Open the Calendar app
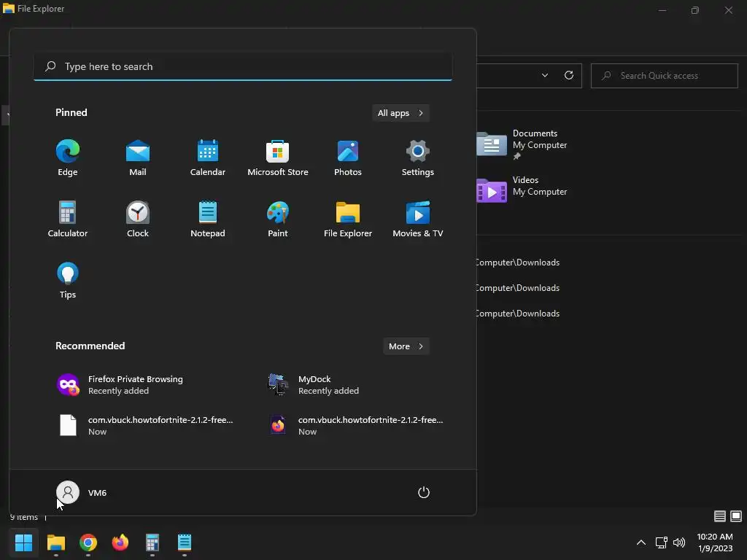Screen dimensions: 747x560 208,158
